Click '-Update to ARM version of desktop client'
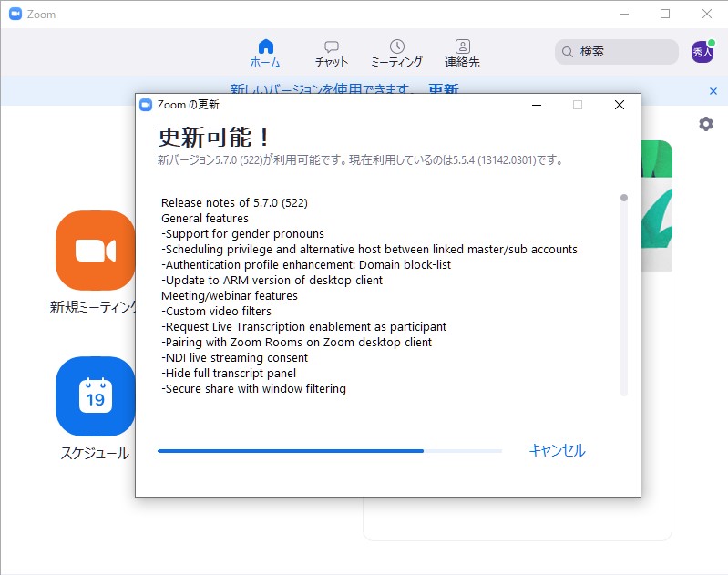Image resolution: width=728 pixels, height=575 pixels. tap(272, 281)
